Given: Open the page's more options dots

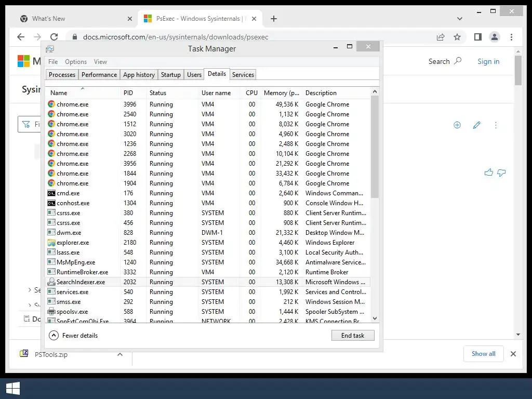Looking at the screenshot, I should (496, 125).
